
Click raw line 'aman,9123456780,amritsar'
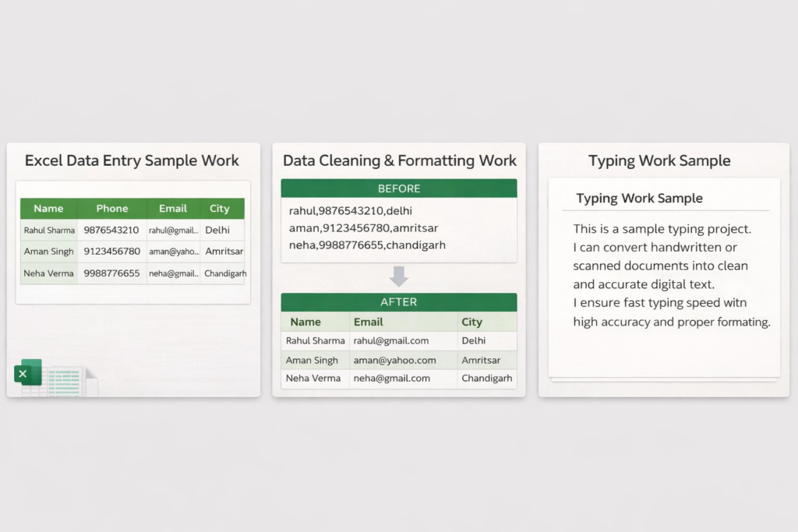(x=363, y=228)
